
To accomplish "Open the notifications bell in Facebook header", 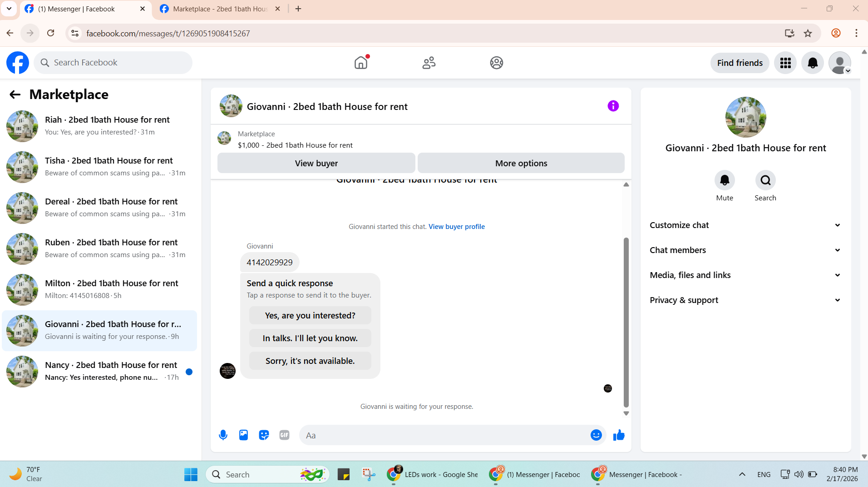I will point(813,63).
